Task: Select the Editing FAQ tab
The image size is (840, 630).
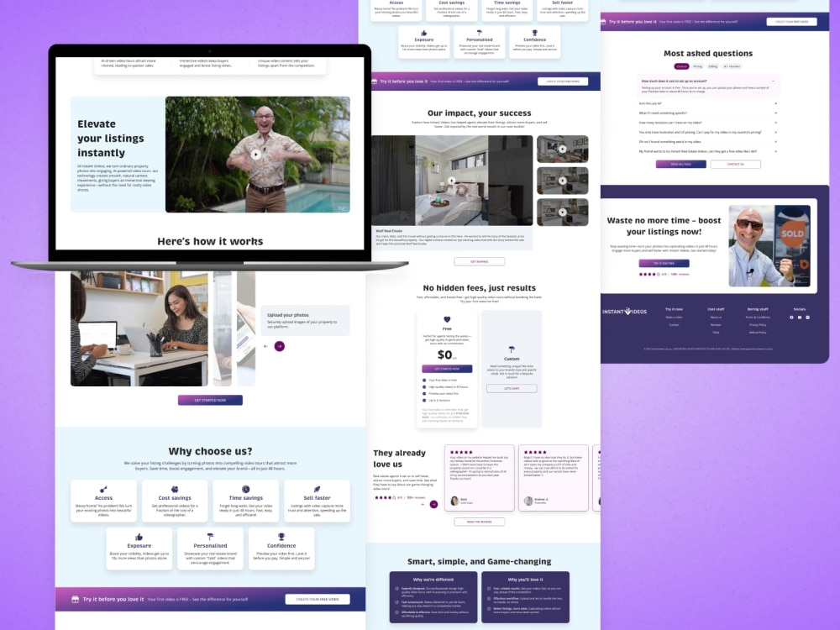Action: (x=713, y=66)
